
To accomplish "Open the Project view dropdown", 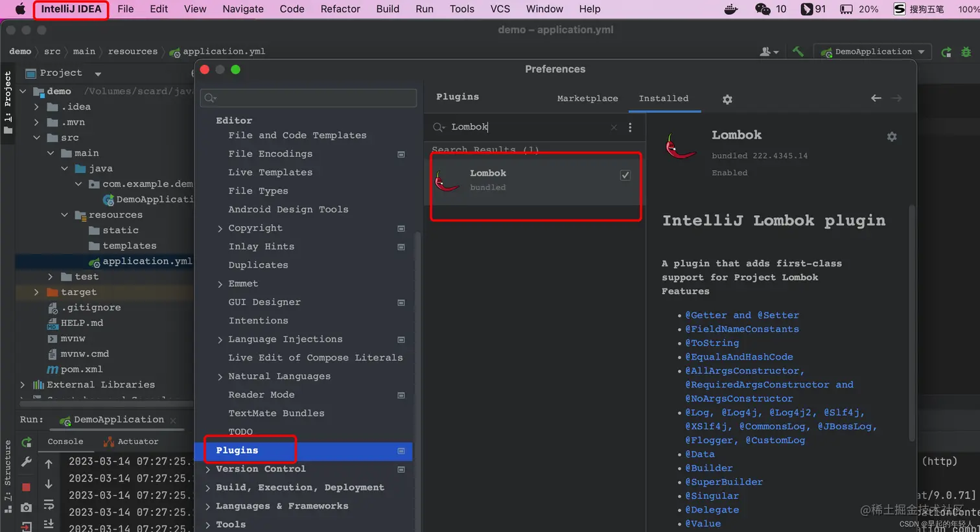I will click(x=98, y=74).
